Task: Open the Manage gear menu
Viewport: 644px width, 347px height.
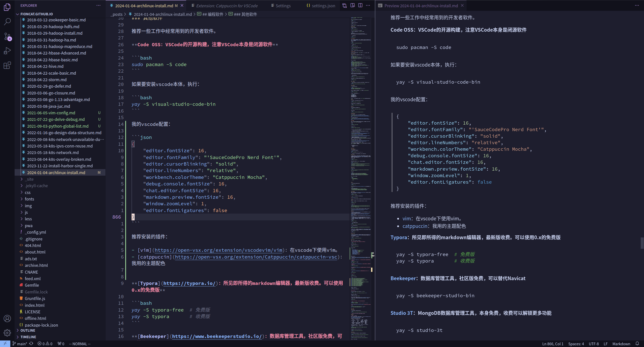Action: 7,333
